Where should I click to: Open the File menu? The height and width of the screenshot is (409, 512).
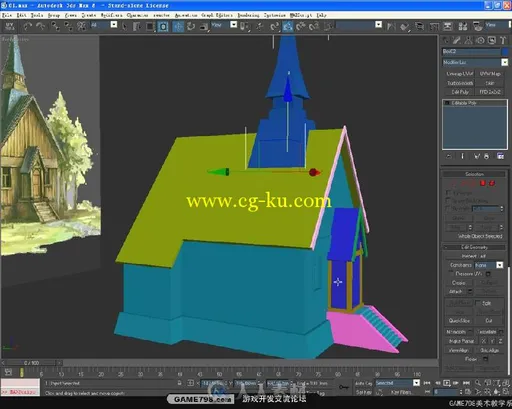6,15
